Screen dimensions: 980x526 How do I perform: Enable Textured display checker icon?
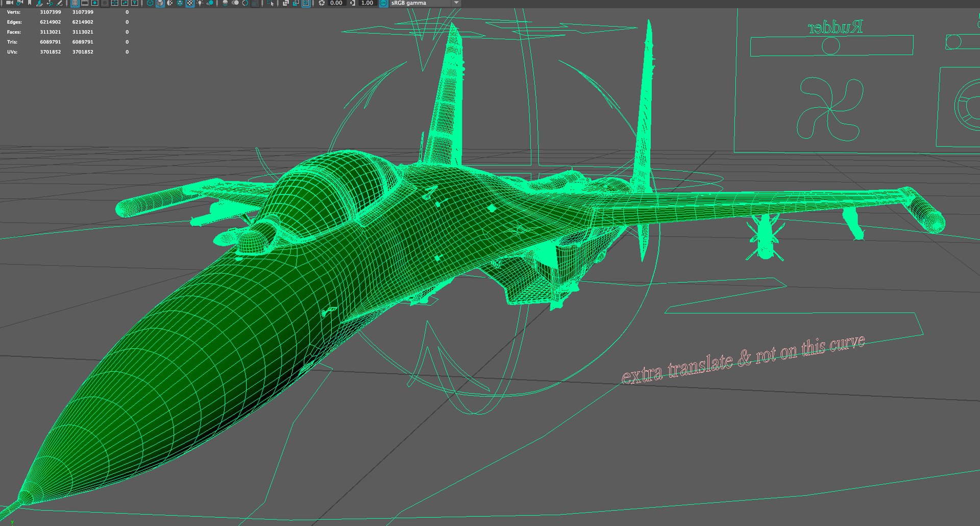click(x=190, y=3)
